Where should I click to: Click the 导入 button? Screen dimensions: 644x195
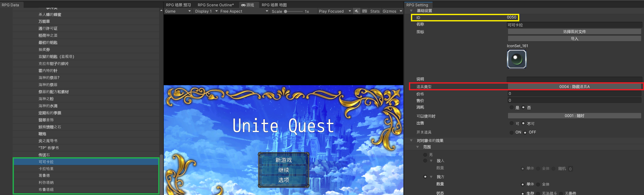pyautogui.click(x=574, y=38)
